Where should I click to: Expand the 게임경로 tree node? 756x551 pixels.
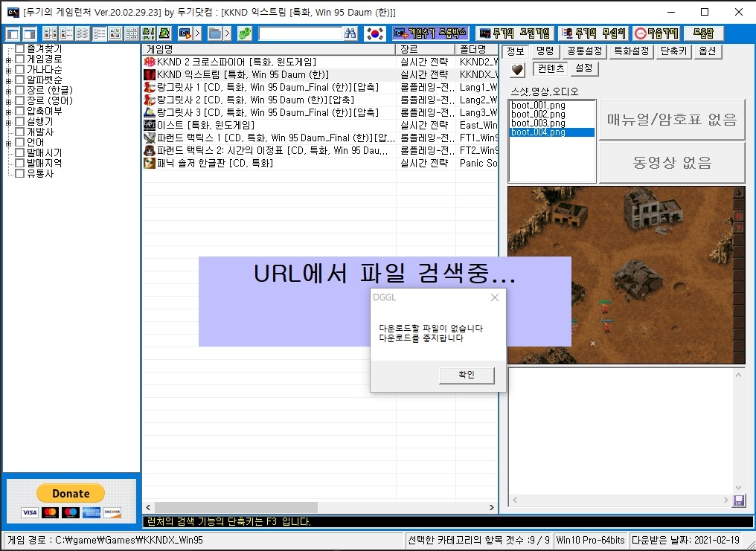pos(8,59)
